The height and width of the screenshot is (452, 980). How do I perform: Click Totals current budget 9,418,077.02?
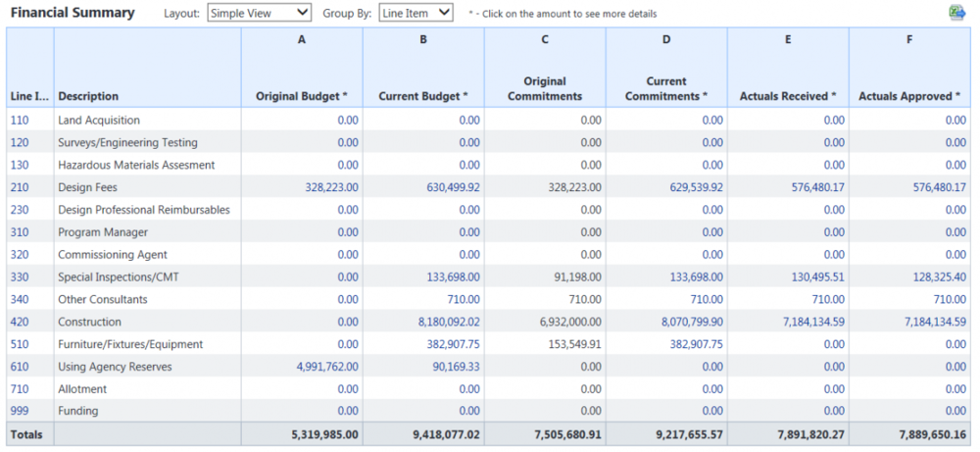(448, 434)
